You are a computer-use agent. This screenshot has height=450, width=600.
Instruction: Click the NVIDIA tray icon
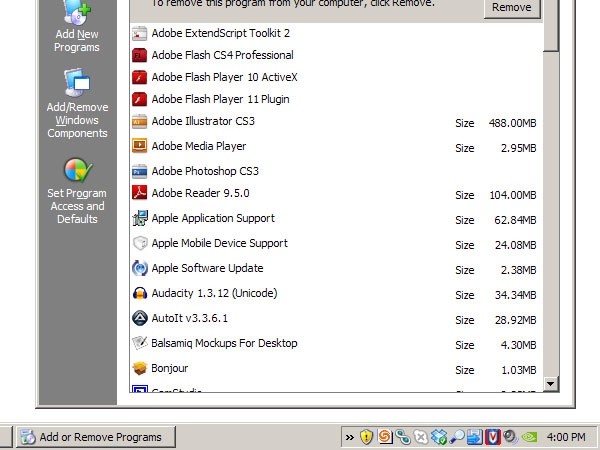530,437
